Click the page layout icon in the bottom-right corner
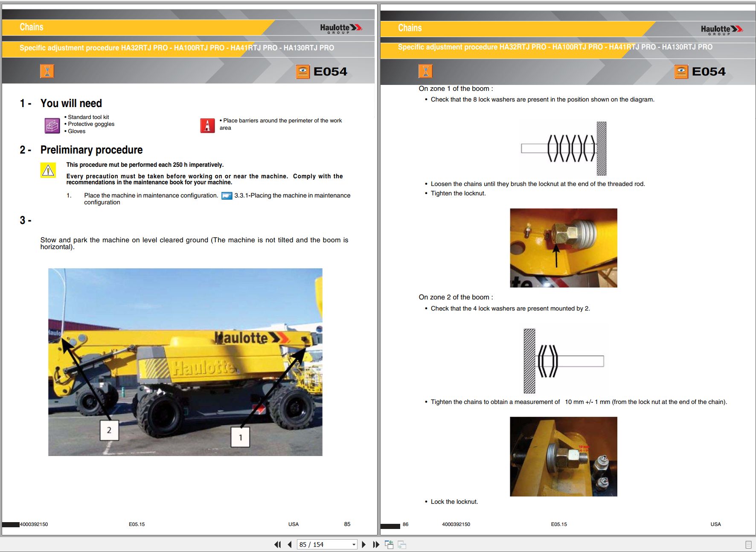756x552 pixels. pyautogui.click(x=748, y=545)
